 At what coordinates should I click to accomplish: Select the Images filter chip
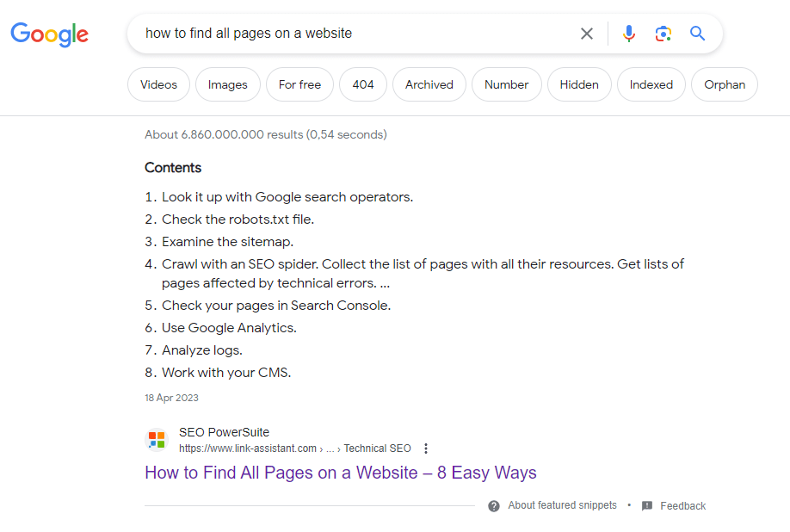point(228,84)
